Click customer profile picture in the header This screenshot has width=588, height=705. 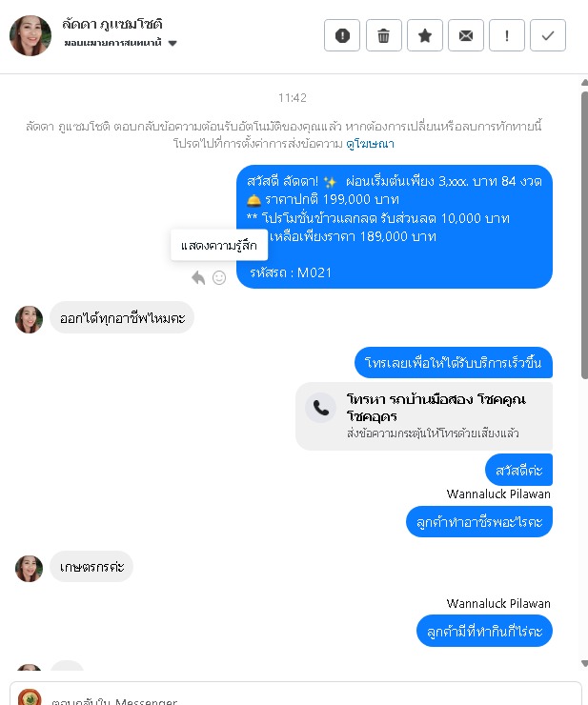[30, 35]
